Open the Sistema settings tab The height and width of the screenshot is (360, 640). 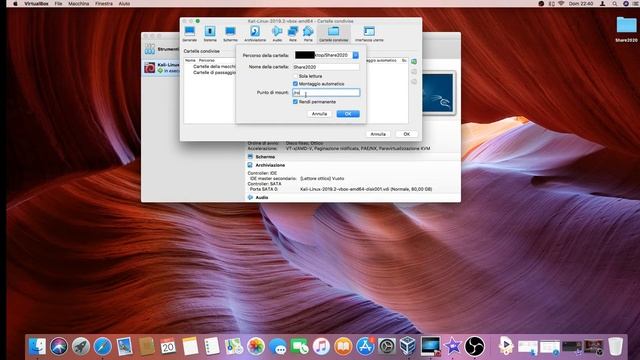[210, 33]
